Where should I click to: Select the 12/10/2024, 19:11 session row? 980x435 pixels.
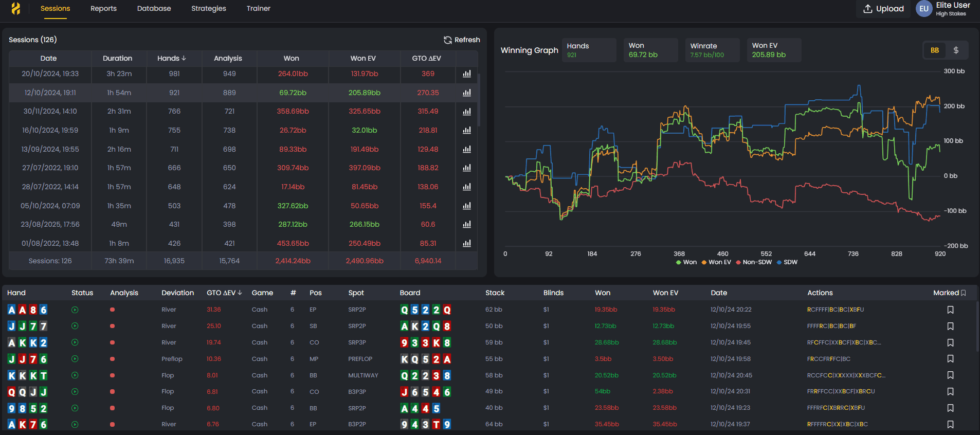coord(243,93)
